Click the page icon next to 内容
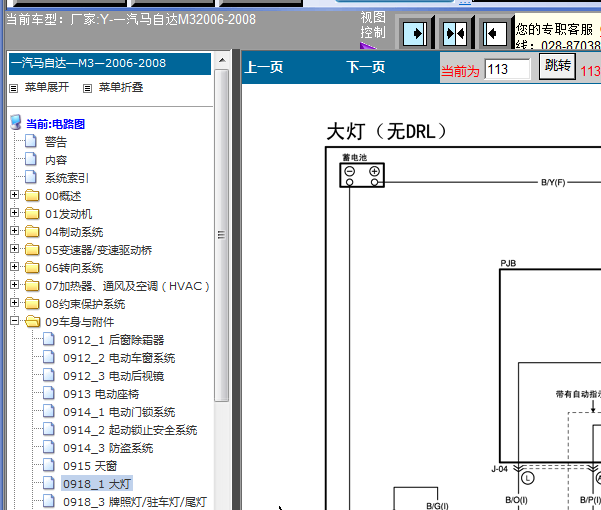The height and width of the screenshot is (510, 601). [x=31, y=159]
